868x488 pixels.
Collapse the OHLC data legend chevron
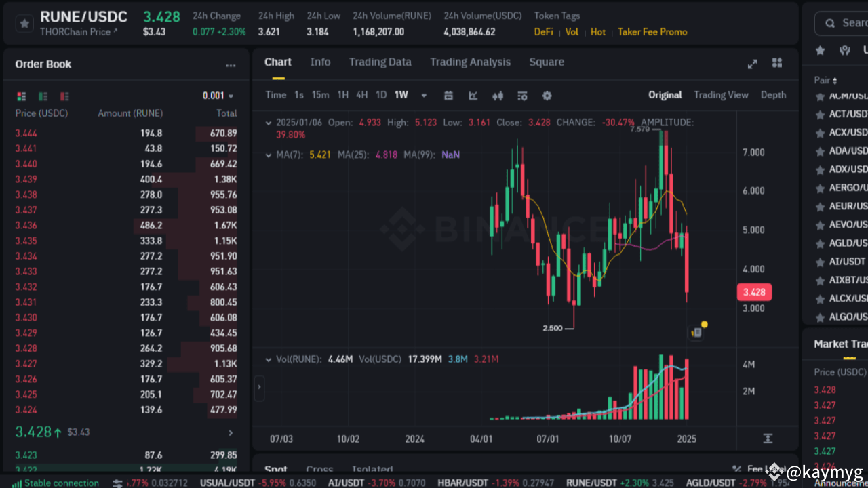(x=269, y=123)
